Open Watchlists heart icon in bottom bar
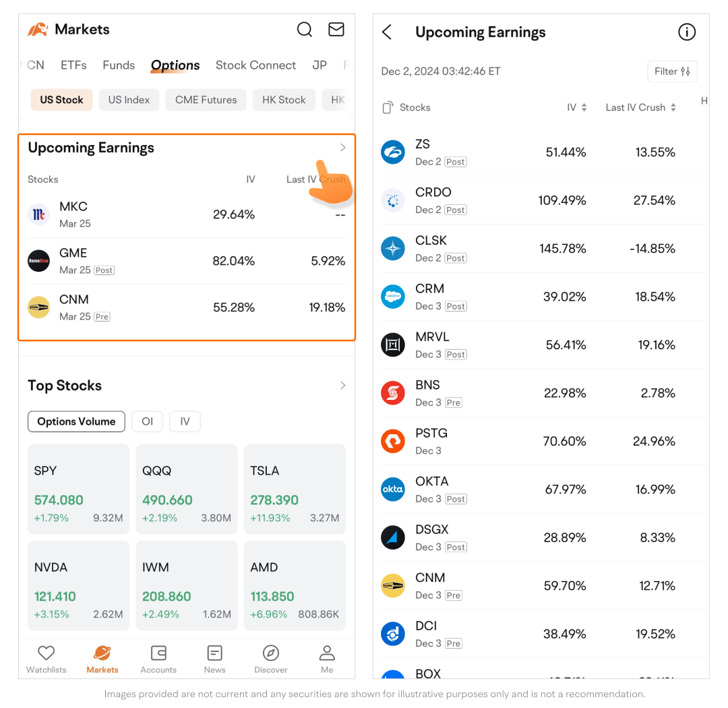 click(46, 653)
